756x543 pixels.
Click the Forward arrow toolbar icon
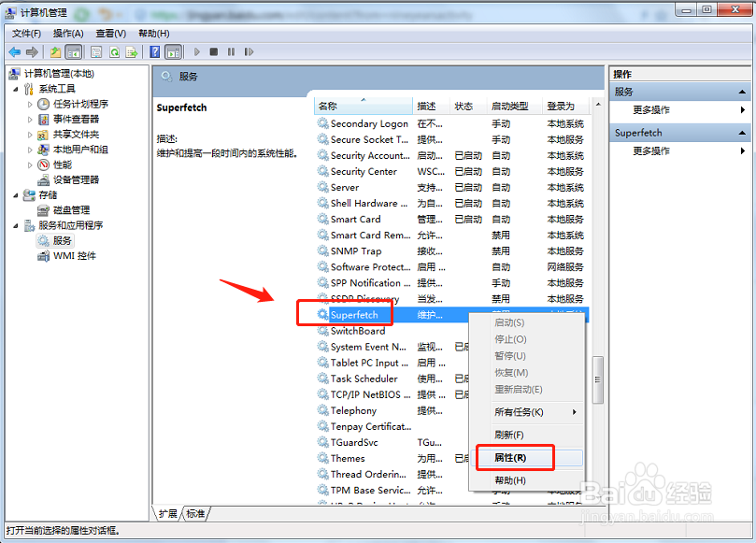[x=33, y=51]
